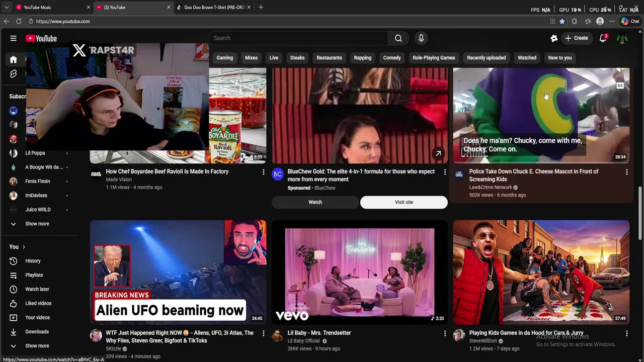The height and width of the screenshot is (362, 644).
Task: Start voice search with the microphone
Action: coord(421,38)
